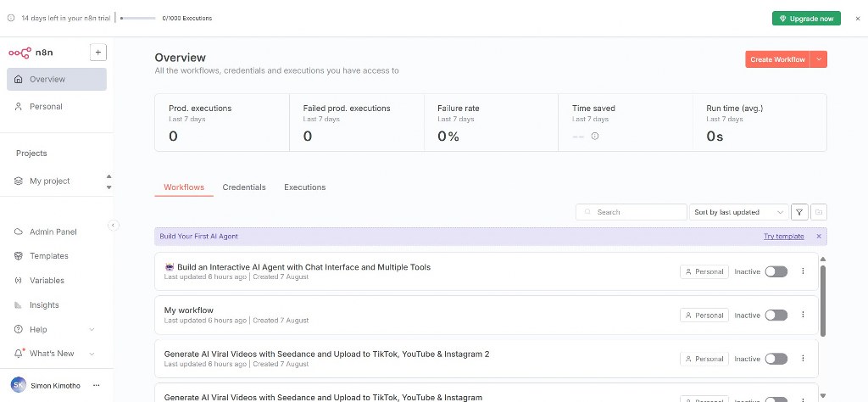Activate the Seedance workflow 2 toggle
Image resolution: width=868 pixels, height=402 pixels.
coord(776,359)
